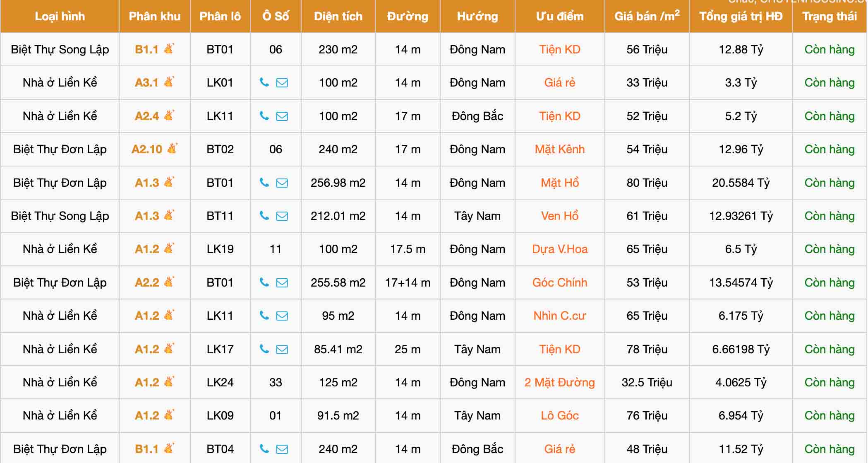Click Góc Chính advantage label
The width and height of the screenshot is (868, 463).
coord(560,282)
